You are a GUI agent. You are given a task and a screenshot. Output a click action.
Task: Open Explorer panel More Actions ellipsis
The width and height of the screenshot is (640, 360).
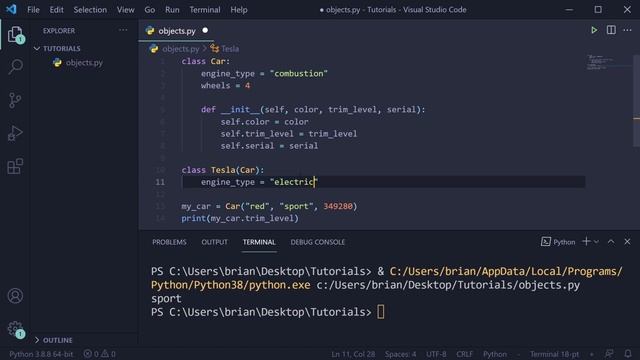point(123,30)
